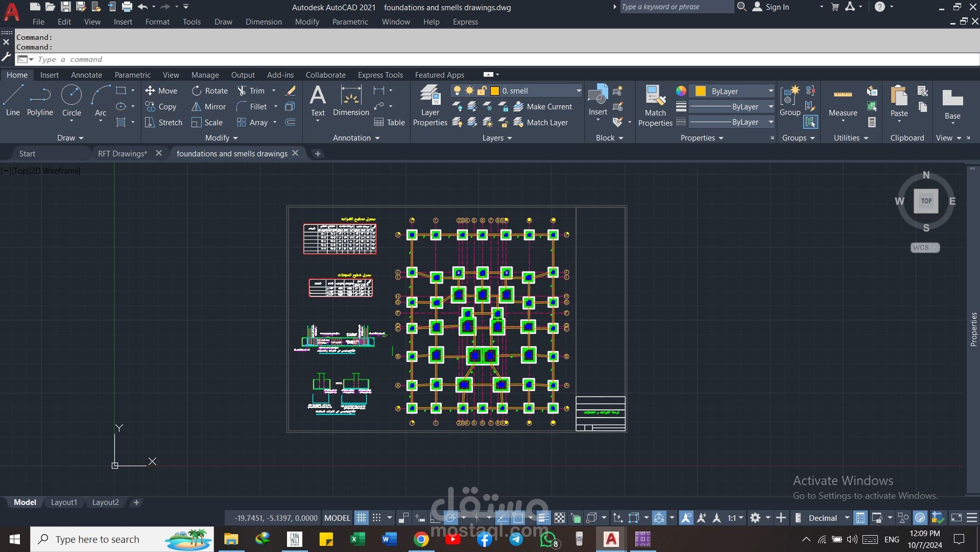This screenshot has height=552, width=980.
Task: Click the Copy tool in Modify panel
Action: coord(161,106)
